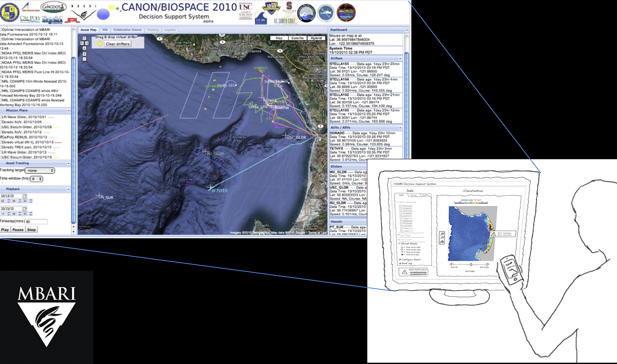Switch map view to Hybrid

click(x=316, y=38)
